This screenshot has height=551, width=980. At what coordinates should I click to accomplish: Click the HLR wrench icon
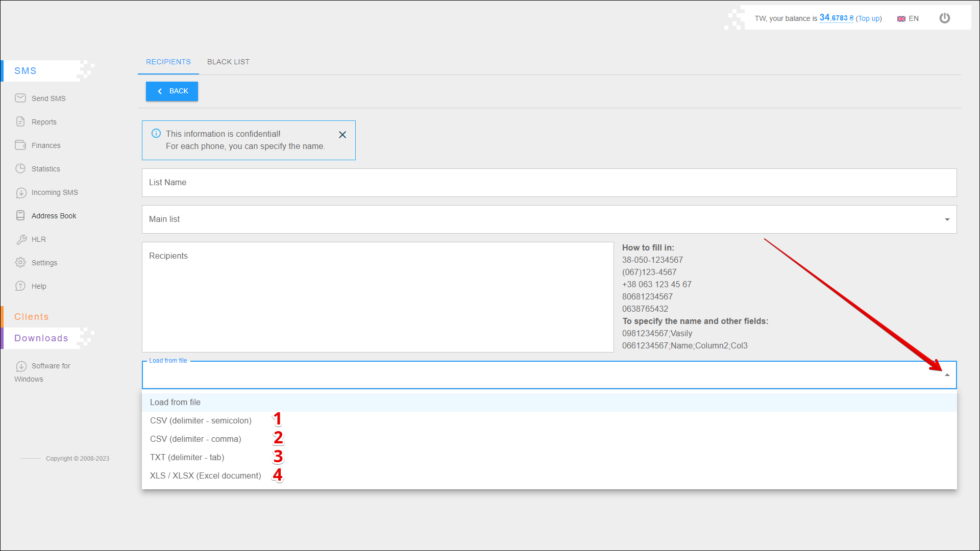[x=21, y=239]
